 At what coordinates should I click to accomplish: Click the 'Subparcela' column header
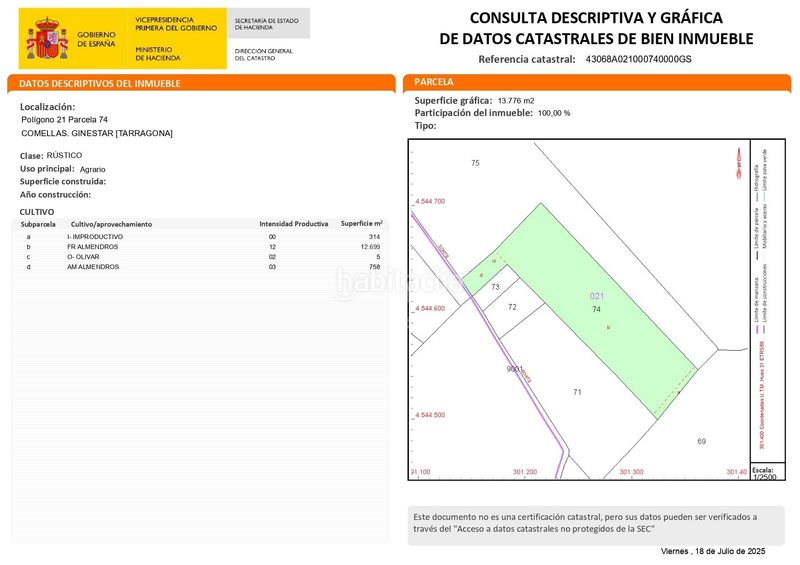[38, 224]
